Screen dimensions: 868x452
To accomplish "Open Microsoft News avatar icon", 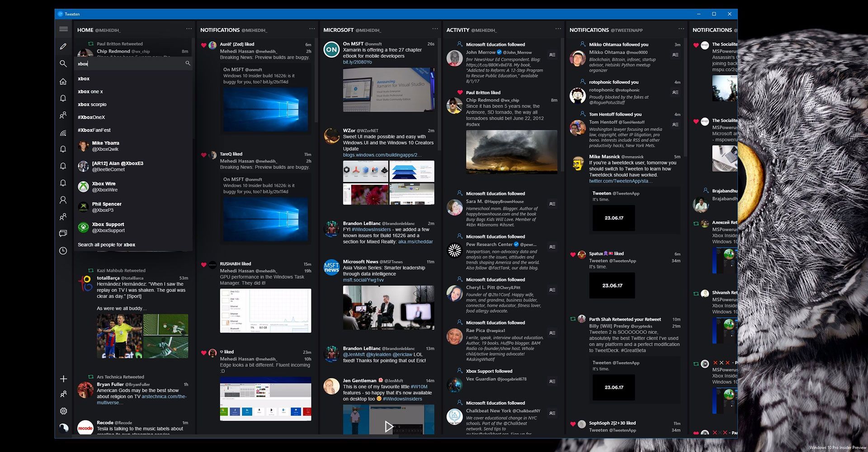I will [x=331, y=267].
